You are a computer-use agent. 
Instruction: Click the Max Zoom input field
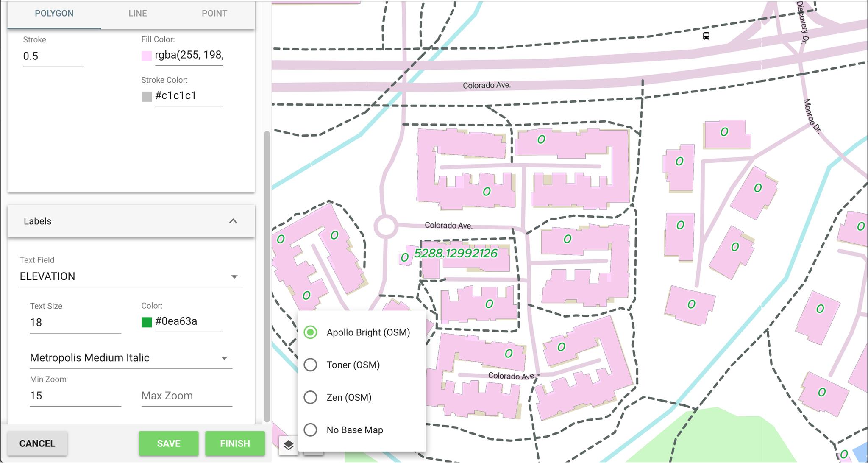tap(186, 396)
